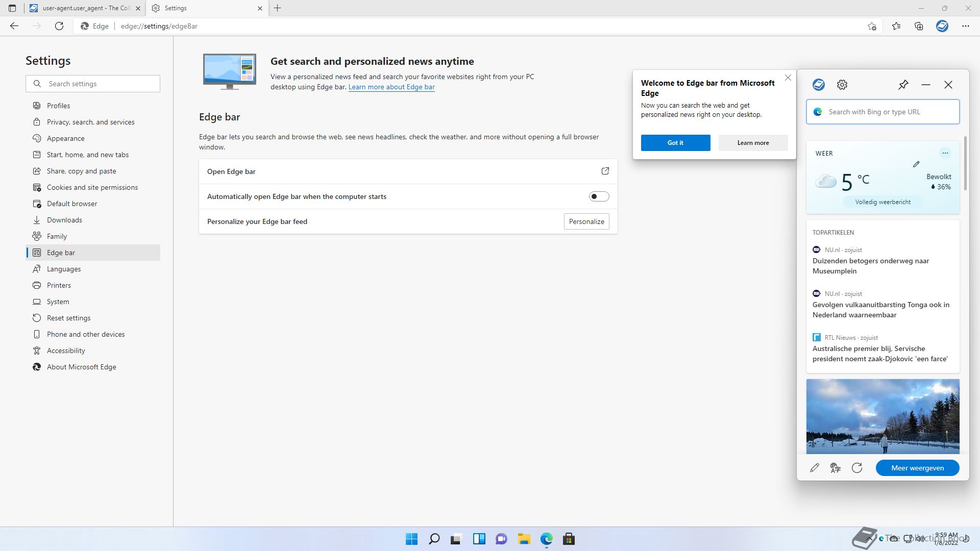The image size is (980, 551).
Task: Click the Open Edge bar external link icon
Action: [605, 171]
